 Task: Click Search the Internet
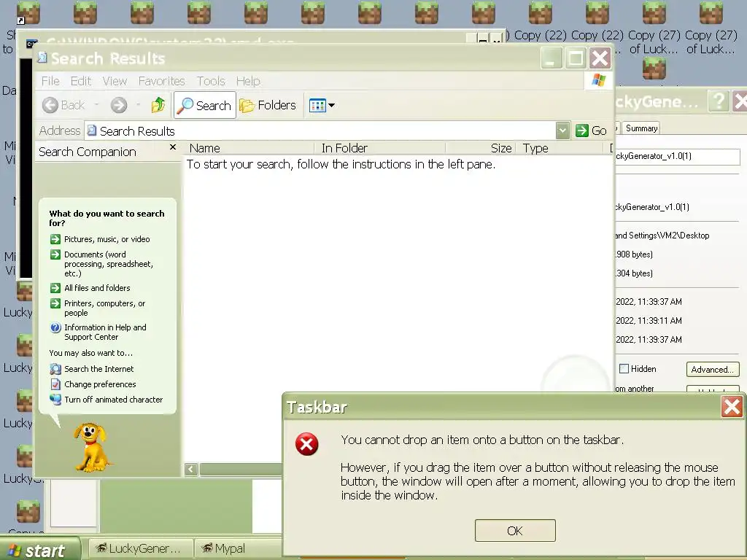tap(99, 368)
